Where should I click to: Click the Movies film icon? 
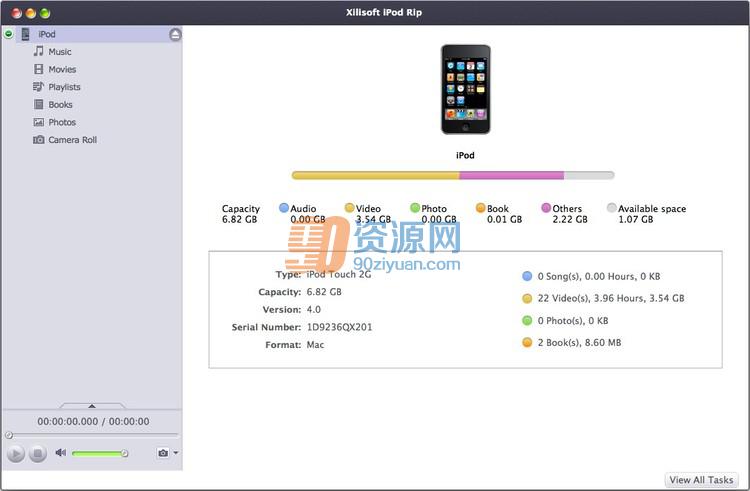coord(39,69)
